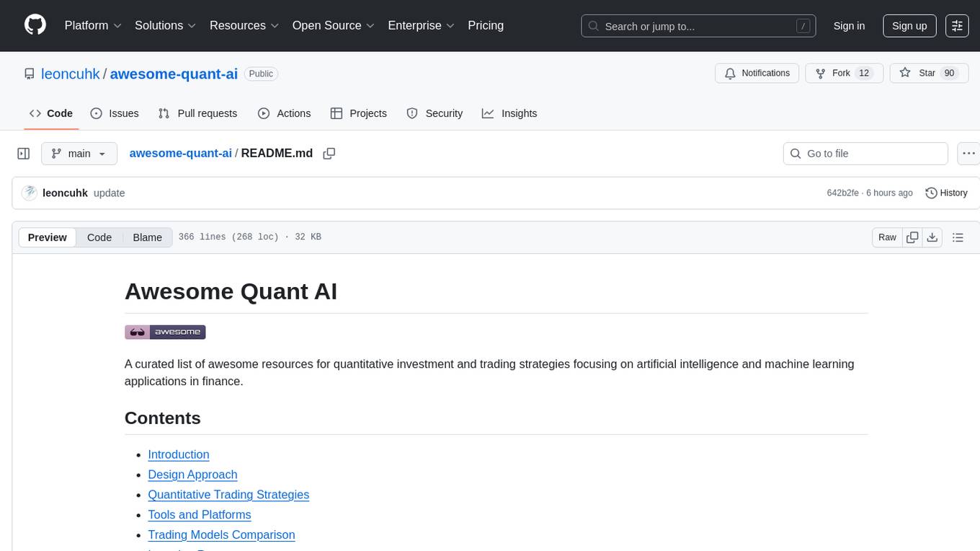This screenshot has width=980, height=551.
Task: Open the Security tab
Action: coord(435,113)
